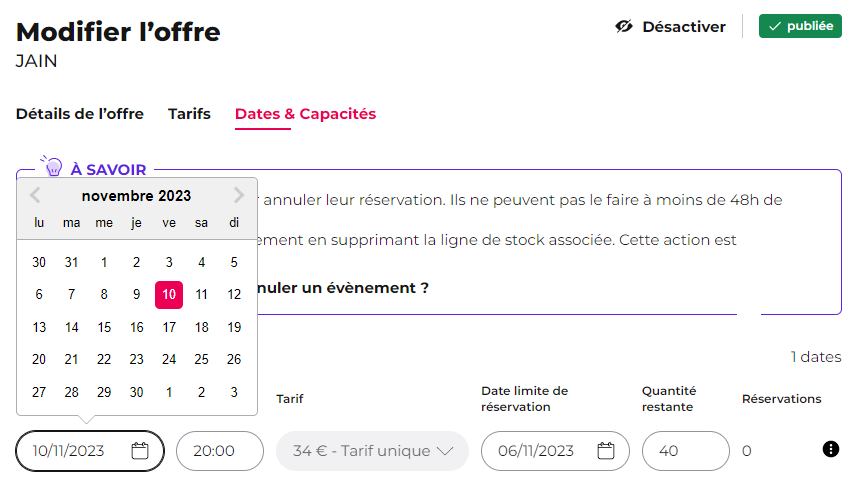This screenshot has width=858, height=493.
Task: Click the crossed-eye icon next to Désactiver
Action: click(x=624, y=26)
